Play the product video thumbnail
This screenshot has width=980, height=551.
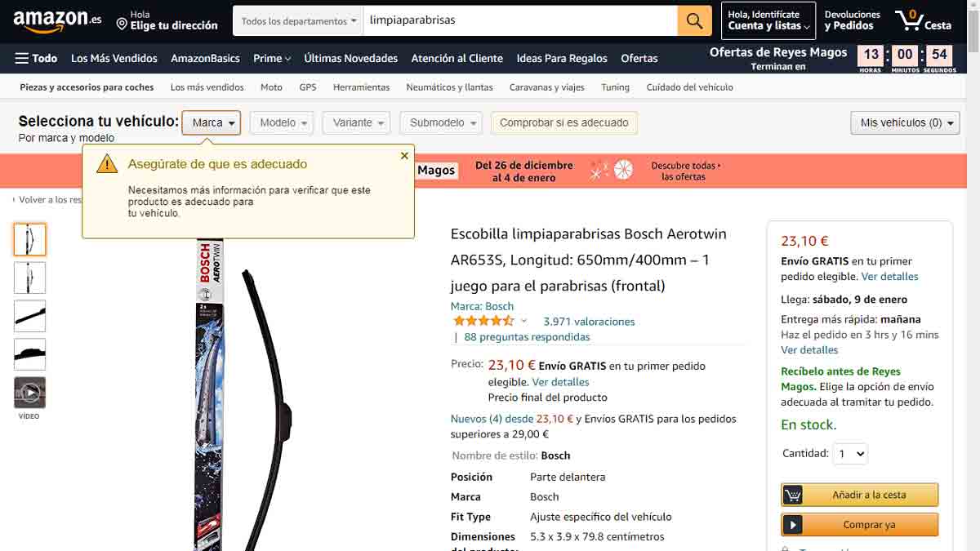(x=30, y=393)
